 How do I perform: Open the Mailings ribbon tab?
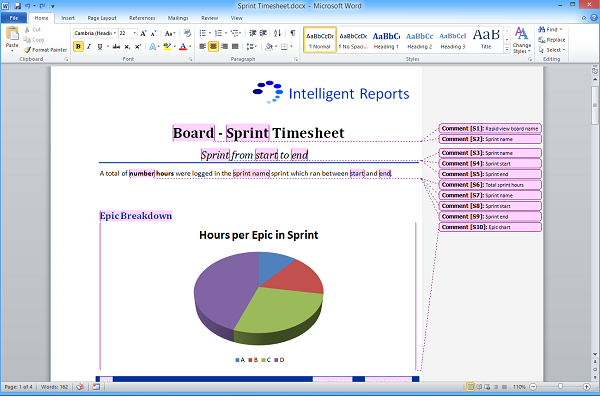(178, 18)
